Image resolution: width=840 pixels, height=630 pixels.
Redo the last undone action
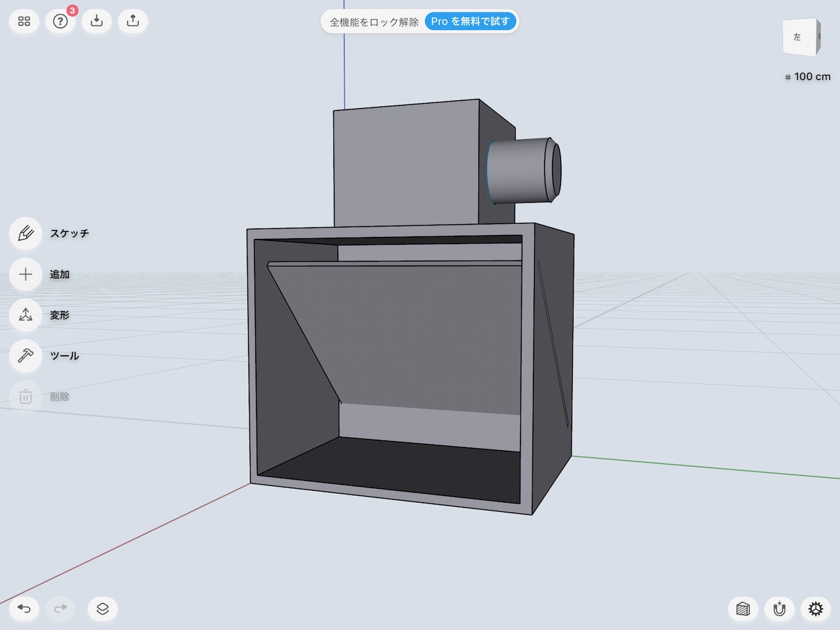click(60, 609)
